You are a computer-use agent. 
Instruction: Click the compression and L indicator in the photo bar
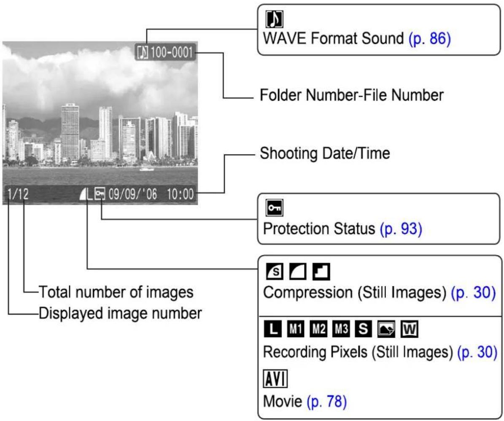[x=86, y=194]
